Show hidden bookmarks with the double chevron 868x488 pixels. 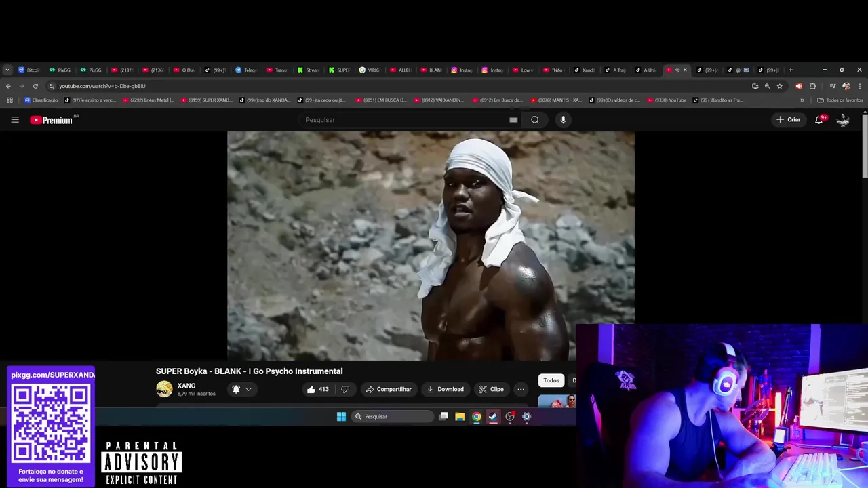pos(802,100)
